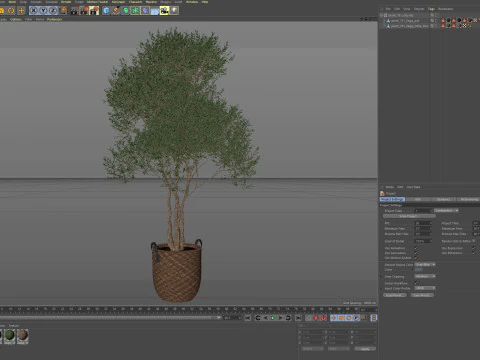Viewport: 480px width, 360px height.
Task: Click the green generator sphere icon
Action: [x=126, y=11]
